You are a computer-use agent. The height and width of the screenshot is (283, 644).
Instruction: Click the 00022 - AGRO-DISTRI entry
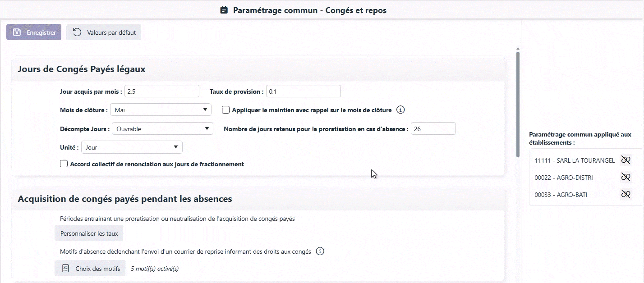click(564, 178)
